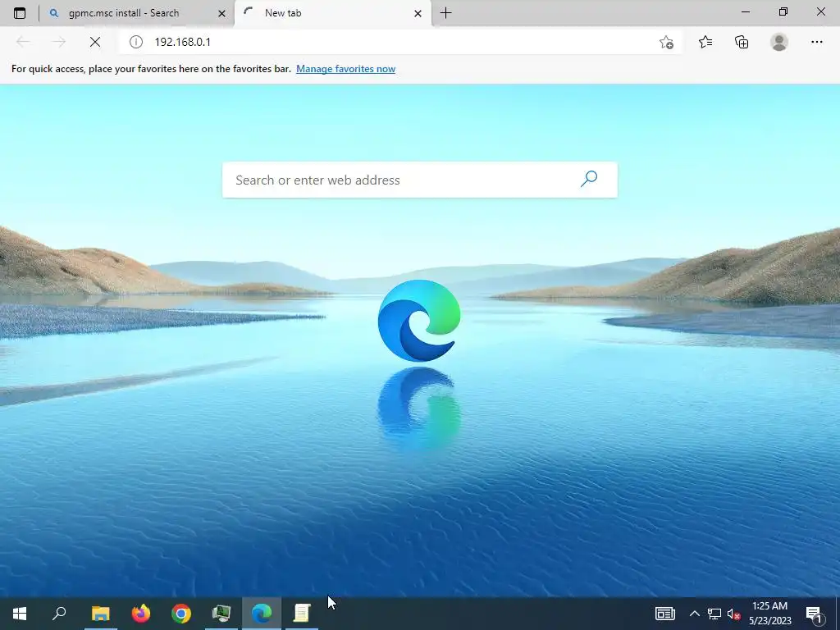Image resolution: width=840 pixels, height=630 pixels.
Task: Open the touch keyboard tray icon
Action: coord(664,614)
